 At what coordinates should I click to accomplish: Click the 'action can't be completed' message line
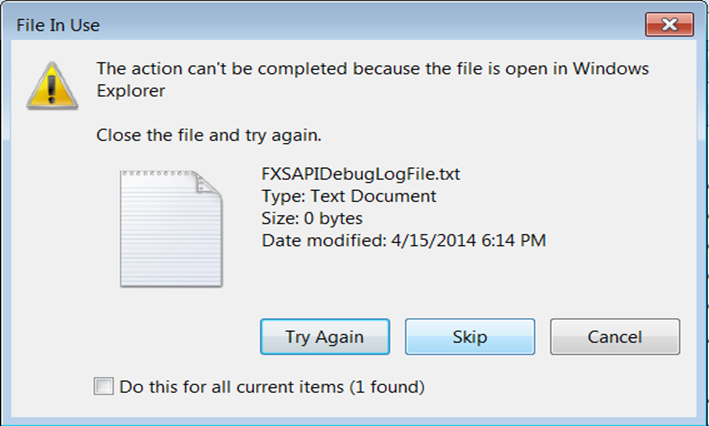(x=372, y=69)
